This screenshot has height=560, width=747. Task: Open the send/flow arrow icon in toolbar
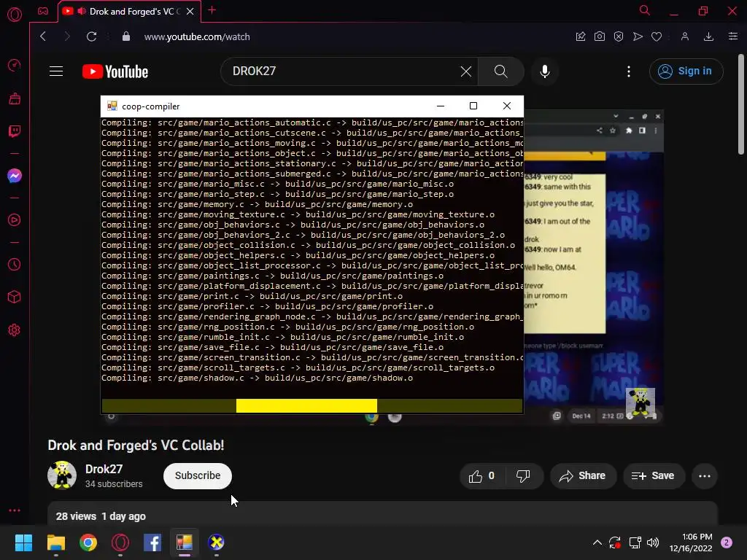point(638,36)
